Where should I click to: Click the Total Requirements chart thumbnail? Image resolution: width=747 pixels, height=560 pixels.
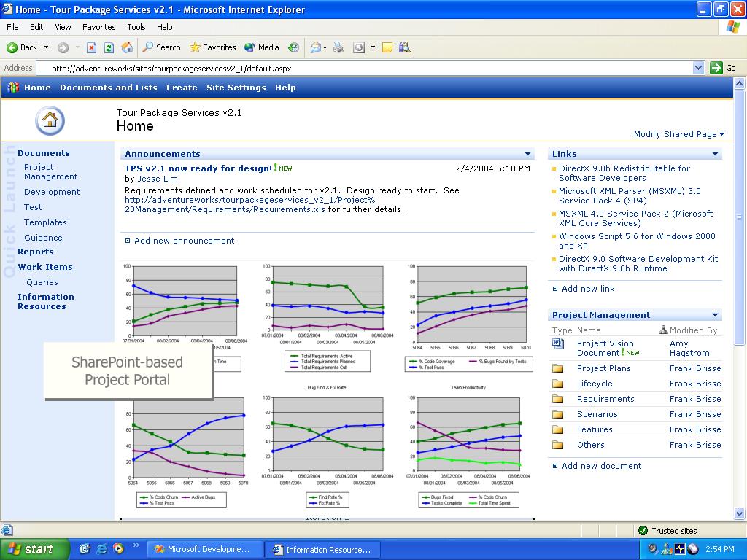click(x=328, y=318)
